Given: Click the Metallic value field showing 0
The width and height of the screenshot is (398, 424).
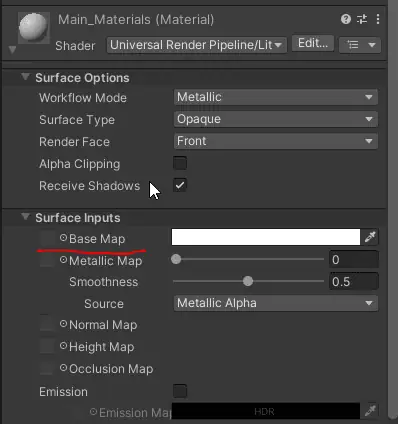Looking at the screenshot, I should (x=354, y=260).
